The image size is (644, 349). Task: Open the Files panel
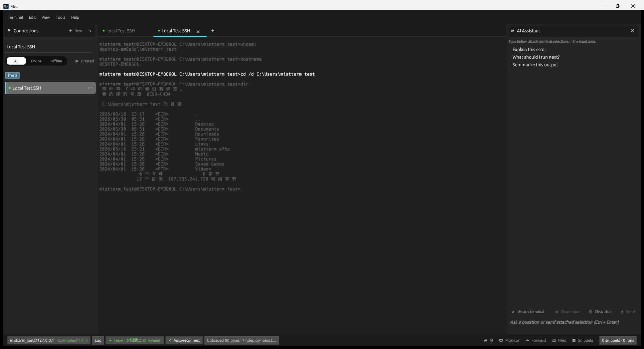point(559,340)
